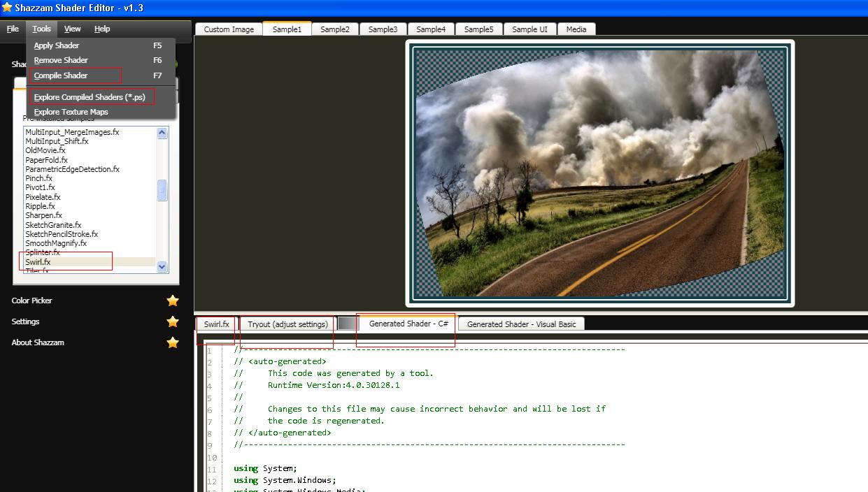
Task: Click the Shazzam star icon in title bar
Action: click(7, 8)
